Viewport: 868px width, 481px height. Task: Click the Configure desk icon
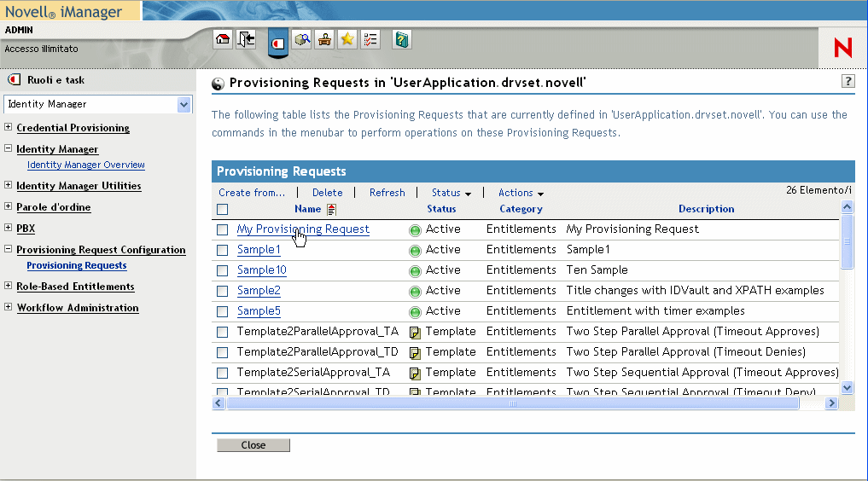324,39
